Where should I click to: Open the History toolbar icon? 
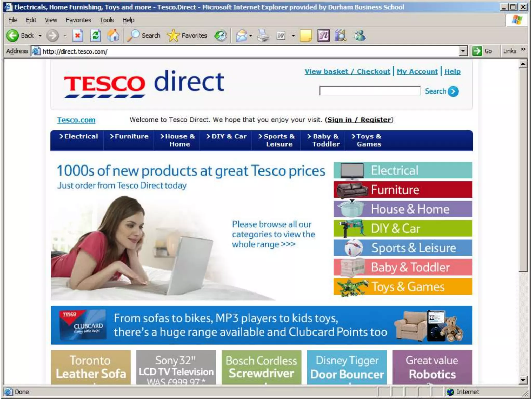click(x=221, y=36)
